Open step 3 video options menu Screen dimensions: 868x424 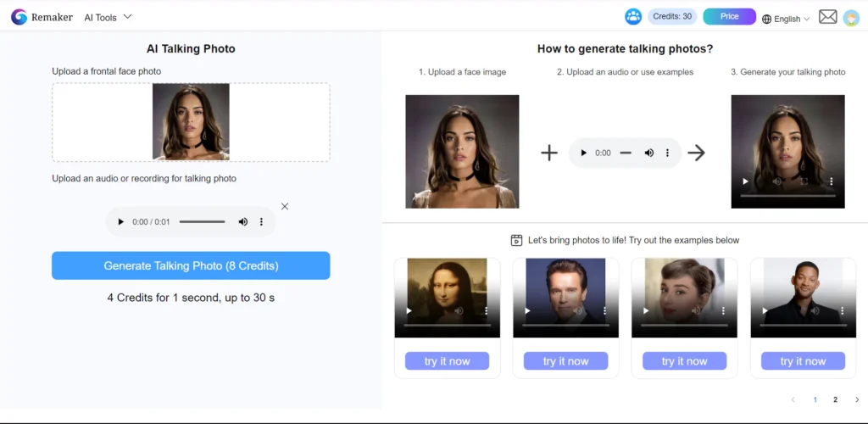(x=831, y=181)
